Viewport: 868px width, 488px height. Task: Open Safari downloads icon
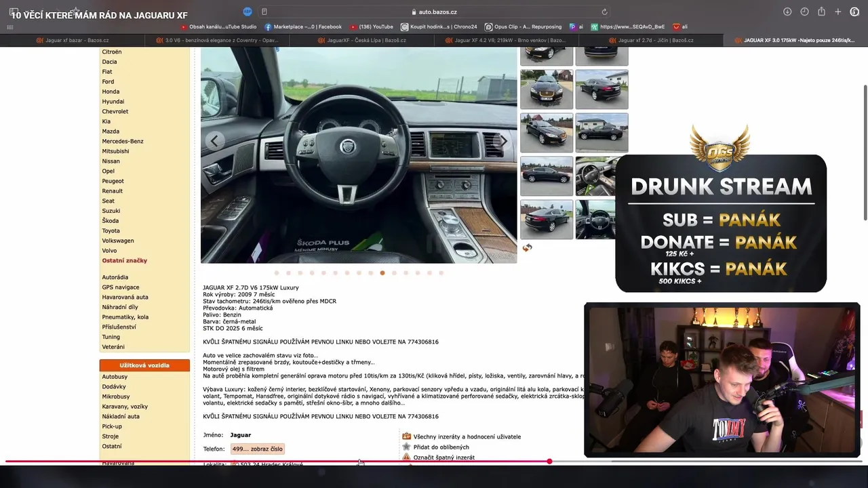click(787, 12)
